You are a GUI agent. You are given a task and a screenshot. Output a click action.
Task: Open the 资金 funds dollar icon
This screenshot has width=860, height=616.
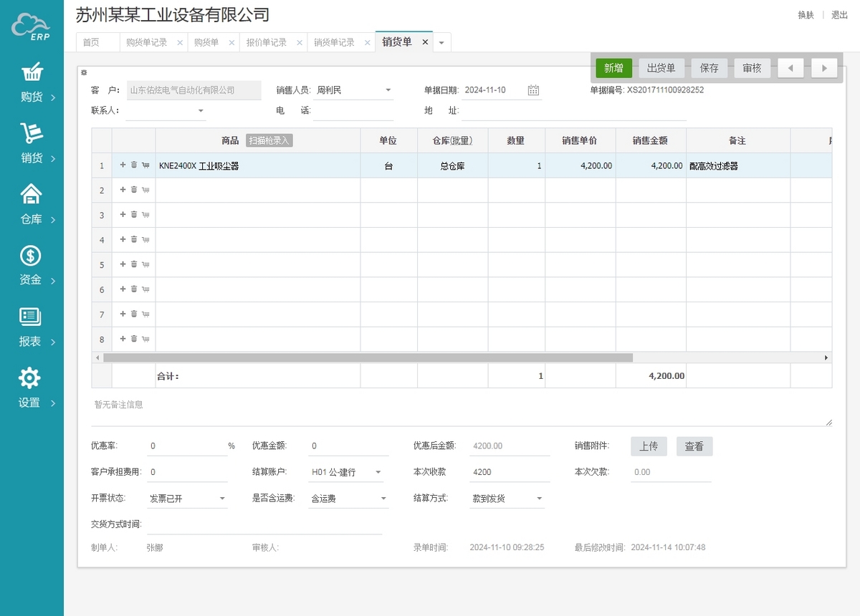click(31, 256)
